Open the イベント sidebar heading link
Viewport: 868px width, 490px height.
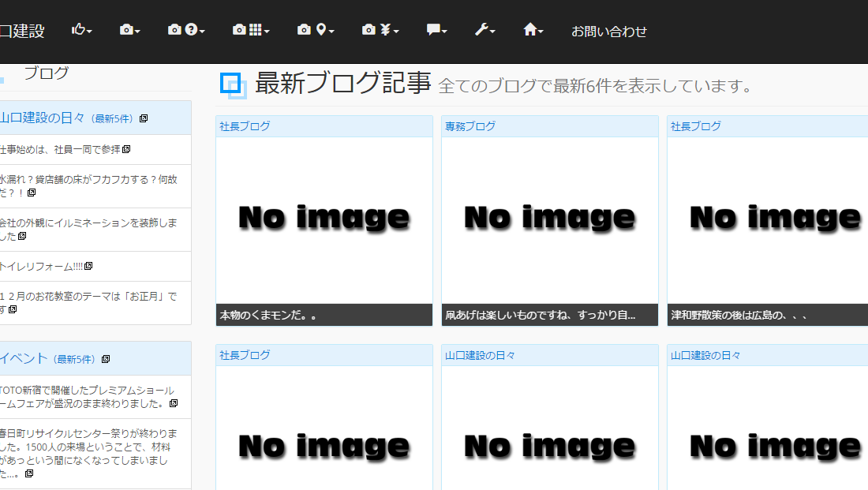[24, 359]
